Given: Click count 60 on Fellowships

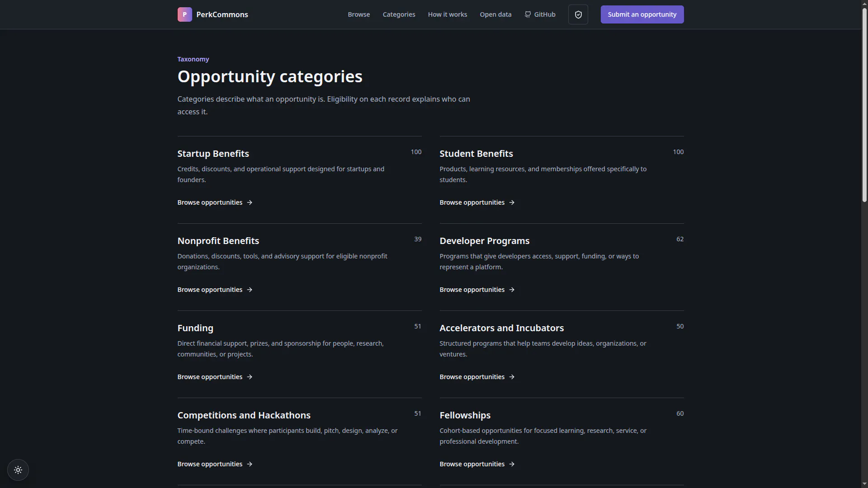Looking at the screenshot, I should tap(680, 413).
